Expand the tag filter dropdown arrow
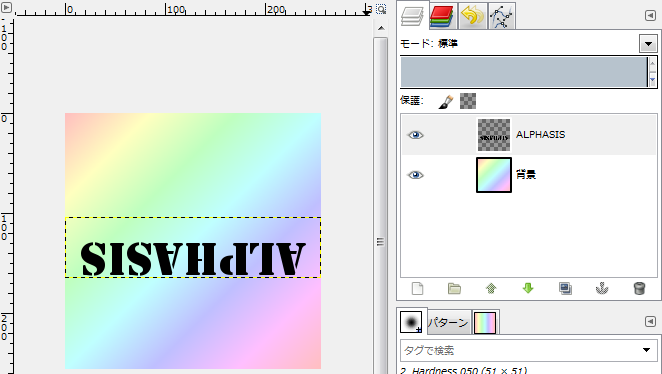This screenshot has height=374, width=662. coord(646,350)
